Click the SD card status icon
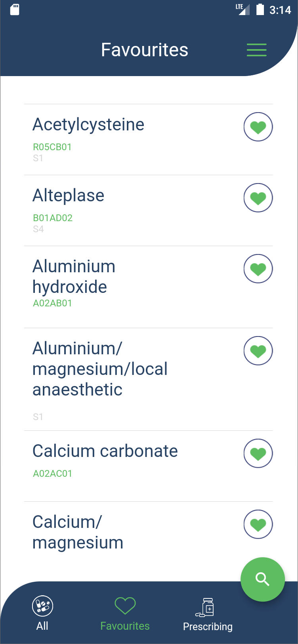 pos(15,10)
